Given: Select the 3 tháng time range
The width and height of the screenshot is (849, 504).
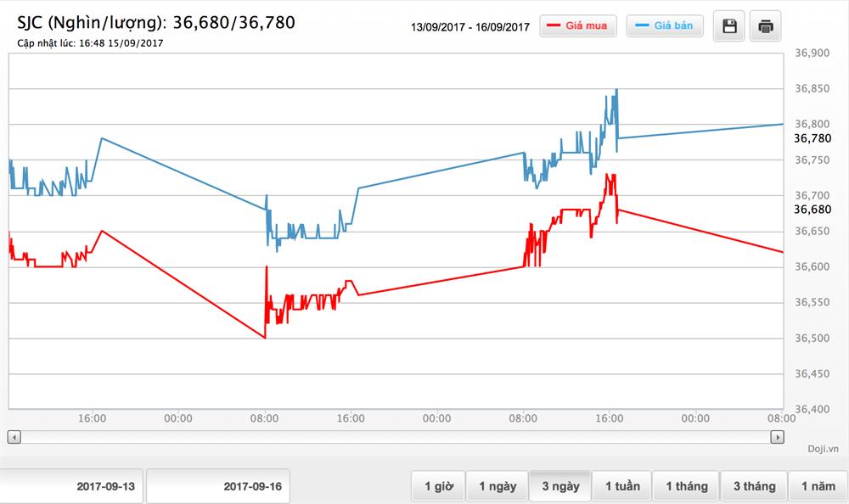Looking at the screenshot, I should 754,486.
